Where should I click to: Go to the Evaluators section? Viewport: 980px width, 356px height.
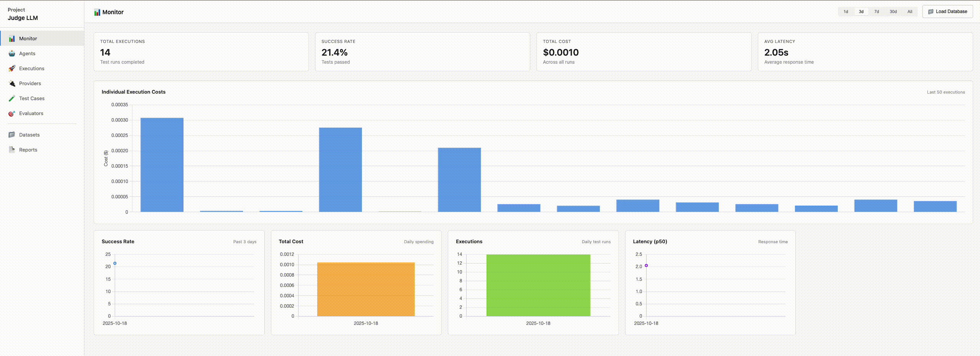point(31,114)
